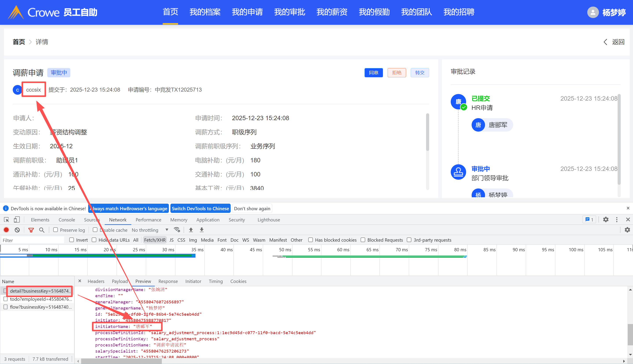Viewport: 633px width, 364px height.
Task: Tick the Invert filter checkbox
Action: (x=71, y=240)
